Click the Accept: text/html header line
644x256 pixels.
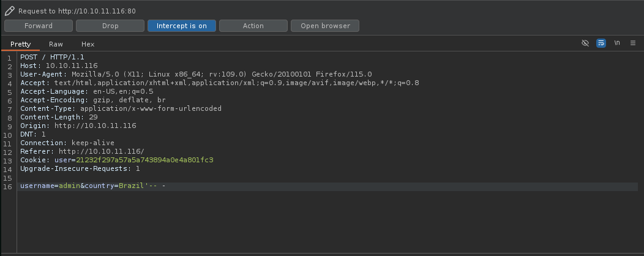coord(219,83)
